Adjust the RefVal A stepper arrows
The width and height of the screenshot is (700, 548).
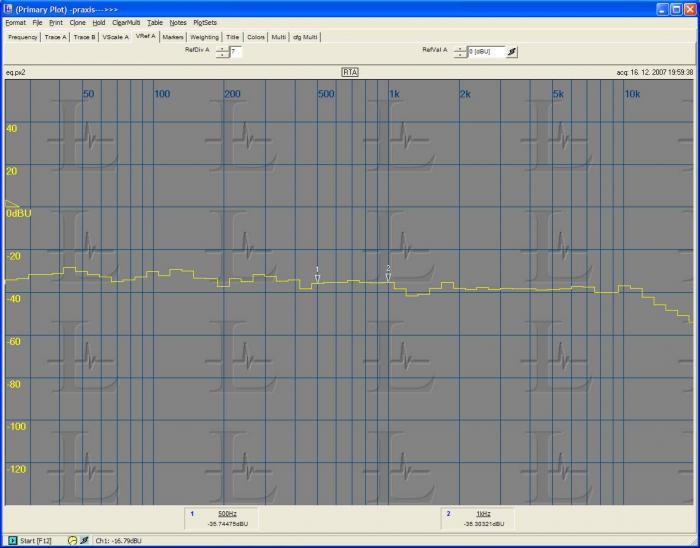point(460,51)
